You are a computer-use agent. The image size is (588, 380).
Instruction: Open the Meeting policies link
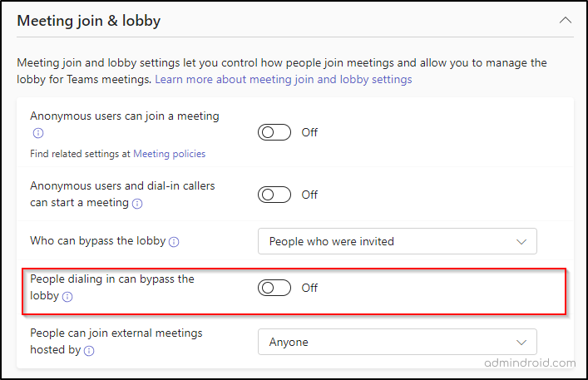[169, 153]
